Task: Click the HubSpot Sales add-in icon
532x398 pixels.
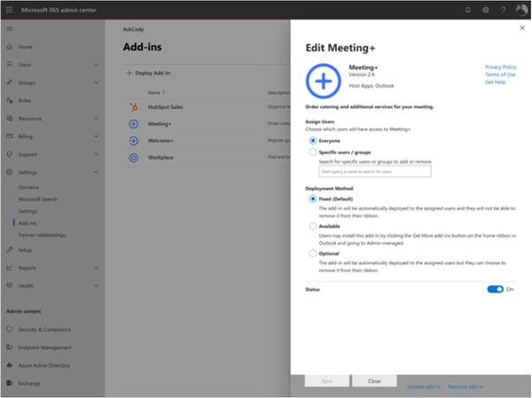Action: tap(134, 107)
